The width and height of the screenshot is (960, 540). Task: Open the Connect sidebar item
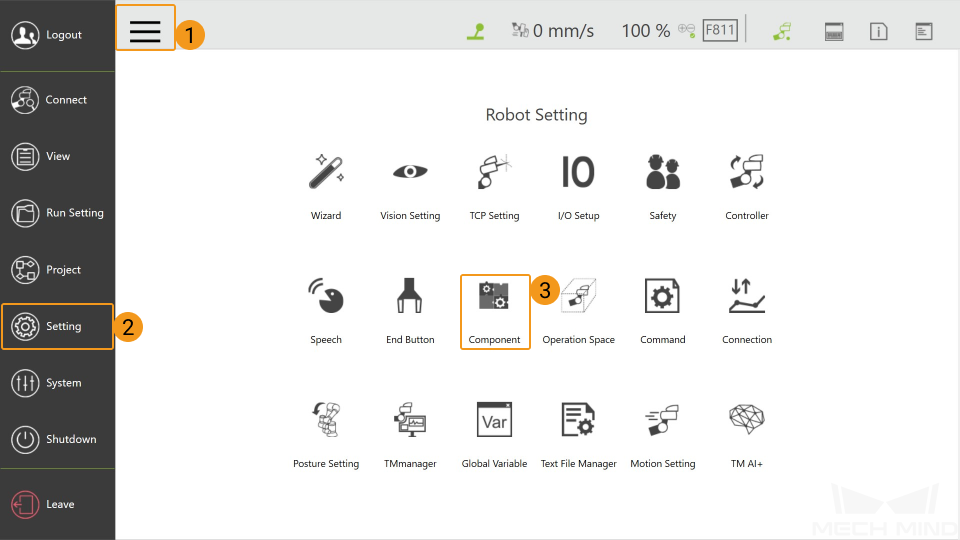point(49,100)
